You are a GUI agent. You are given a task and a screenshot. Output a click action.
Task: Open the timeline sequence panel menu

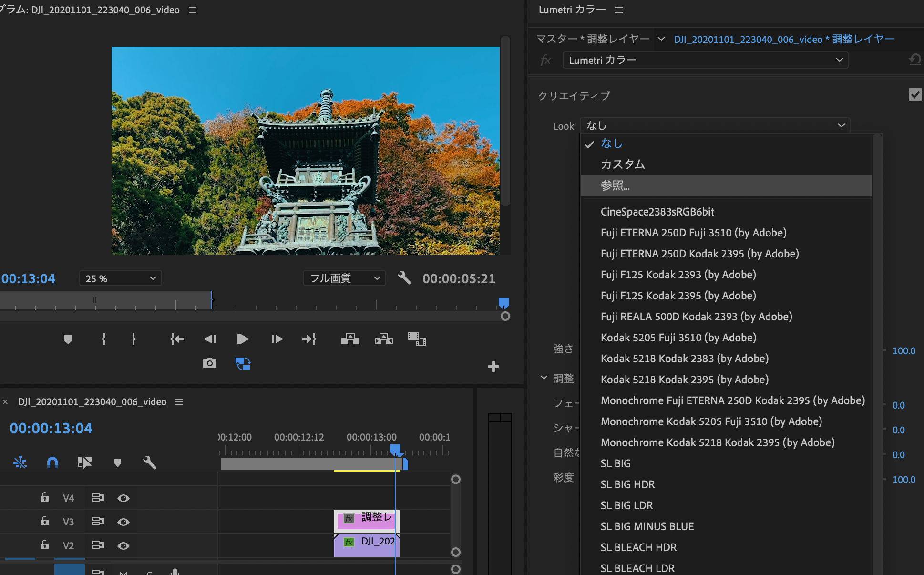coord(179,402)
